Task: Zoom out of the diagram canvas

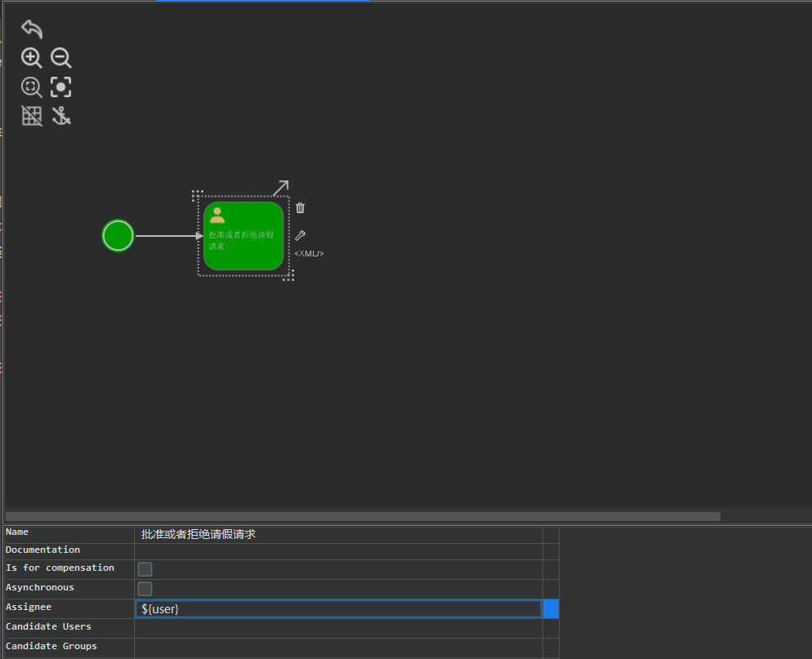Action: tap(60, 58)
